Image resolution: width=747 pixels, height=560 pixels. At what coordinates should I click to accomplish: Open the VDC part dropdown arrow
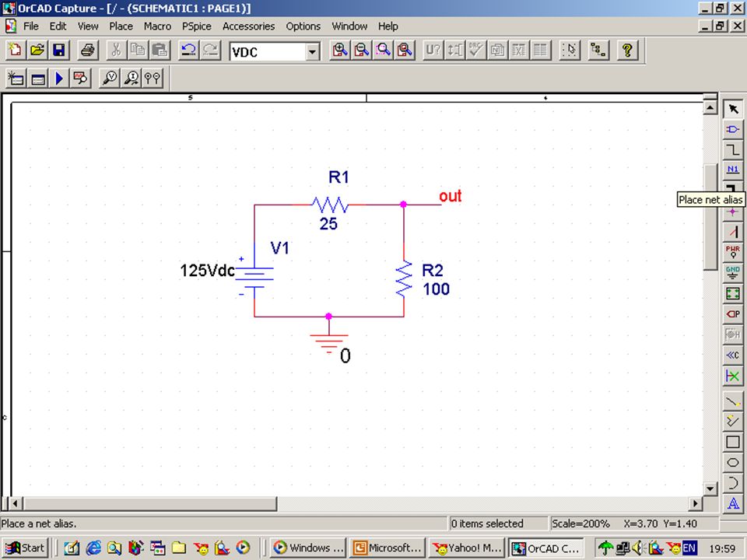(313, 51)
